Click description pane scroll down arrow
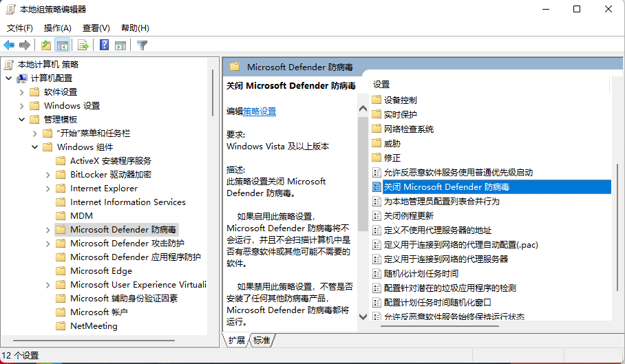This screenshot has width=625, height=364. (363, 317)
